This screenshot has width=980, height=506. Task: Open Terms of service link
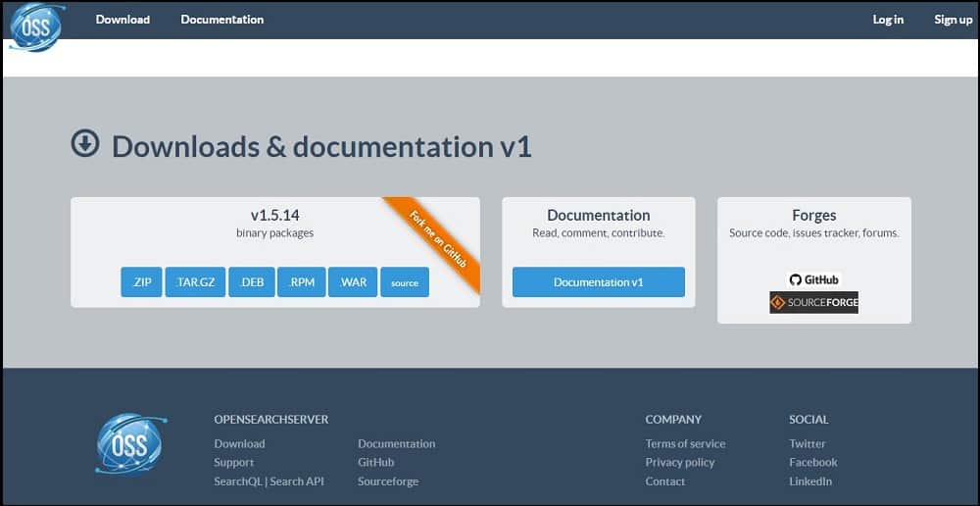(x=685, y=443)
